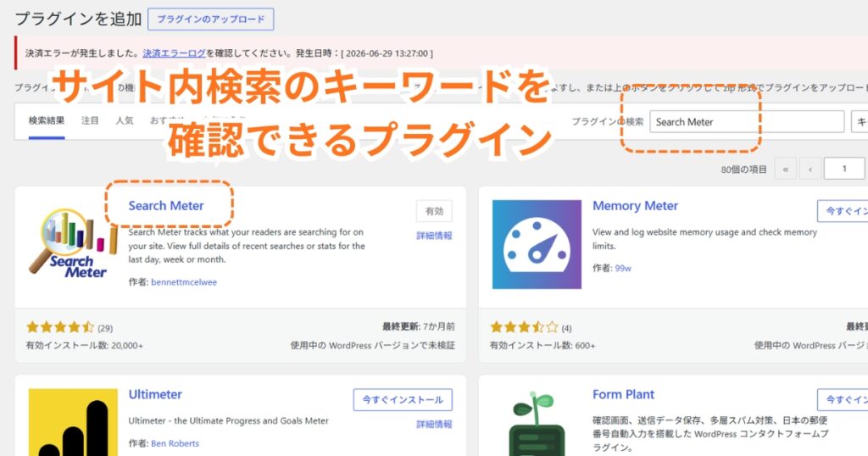Click the current page number field

(844, 169)
